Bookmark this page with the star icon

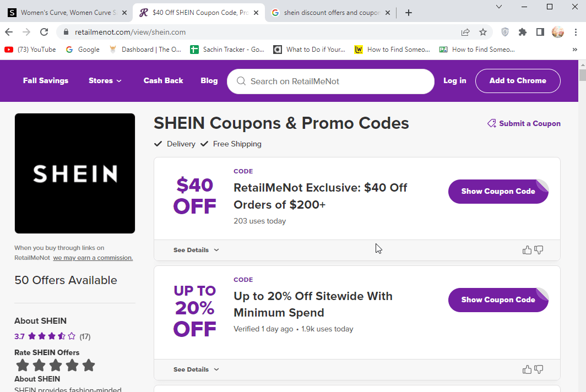coord(483,32)
